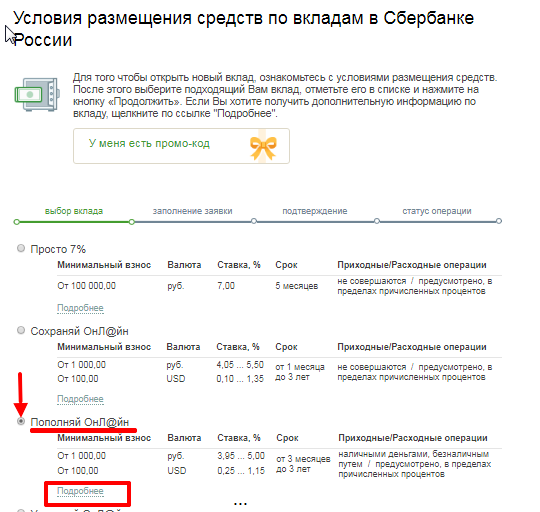The width and height of the screenshot is (540, 512).
Task: Select the «Просто 7%» deposit radio button
Action: click(21, 248)
